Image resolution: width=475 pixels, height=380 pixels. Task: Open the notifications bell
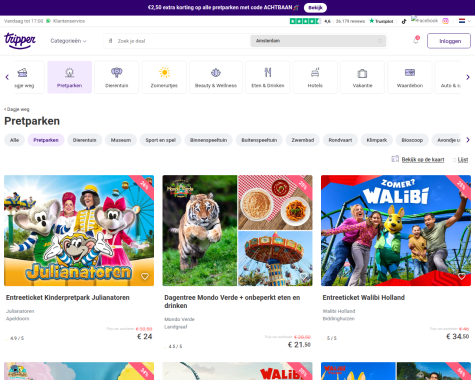tap(416, 40)
